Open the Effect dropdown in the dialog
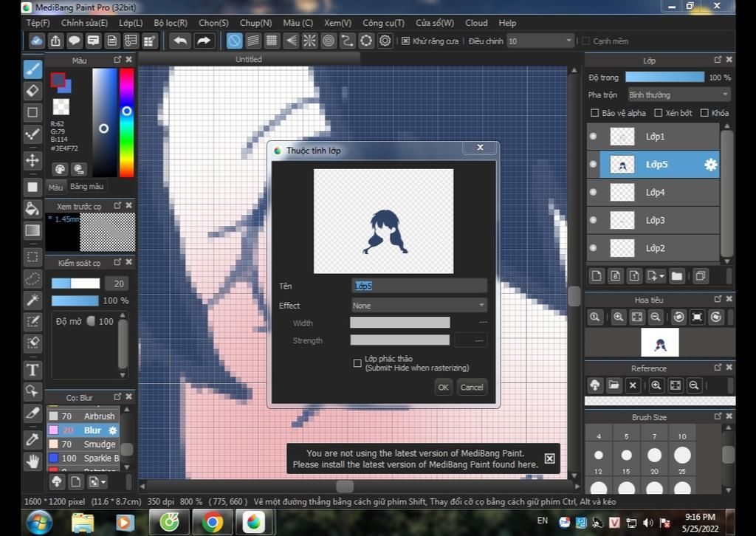This screenshot has height=536, width=756. (419, 305)
